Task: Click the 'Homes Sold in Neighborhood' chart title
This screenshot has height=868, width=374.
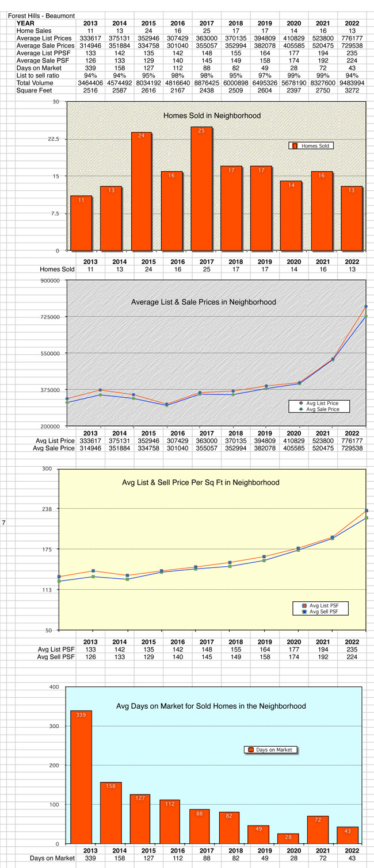Action: pyautogui.click(x=212, y=116)
